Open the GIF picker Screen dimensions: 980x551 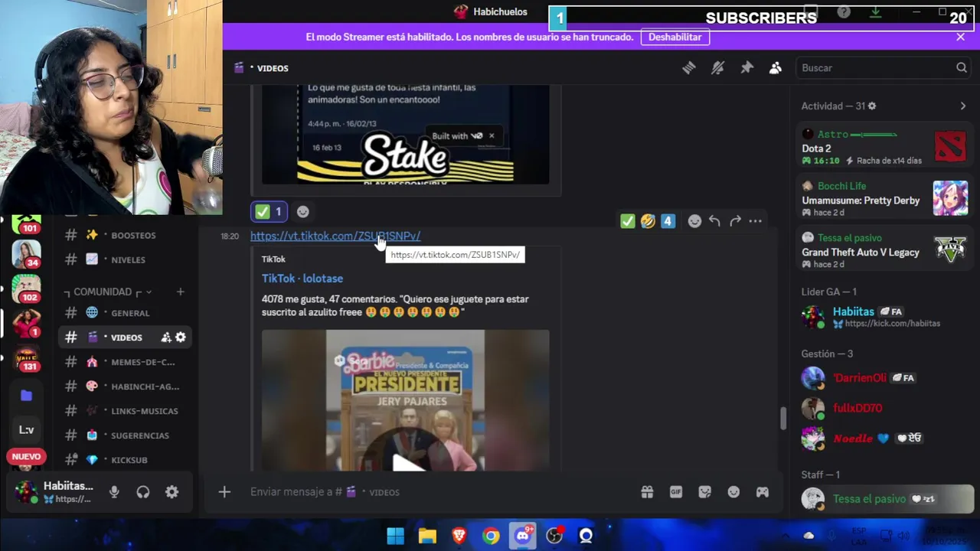(x=676, y=492)
